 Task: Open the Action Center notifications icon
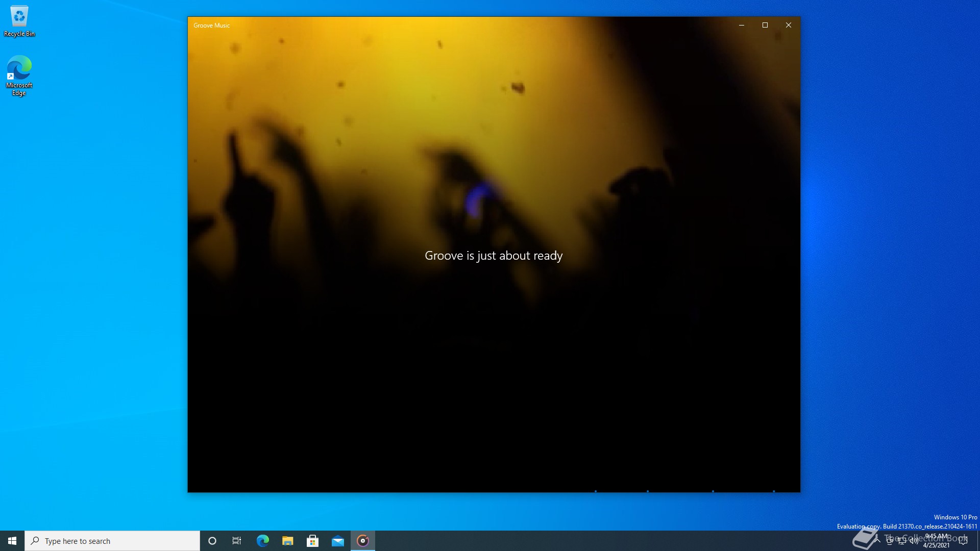963,541
